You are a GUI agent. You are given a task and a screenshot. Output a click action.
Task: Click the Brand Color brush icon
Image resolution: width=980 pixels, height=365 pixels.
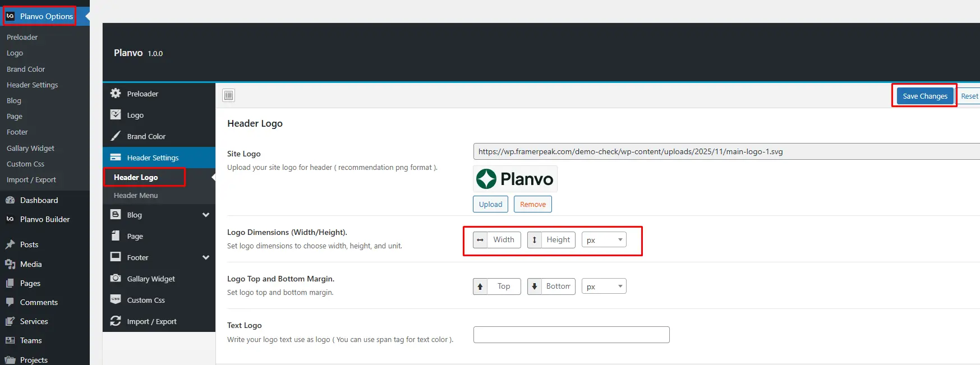point(116,136)
